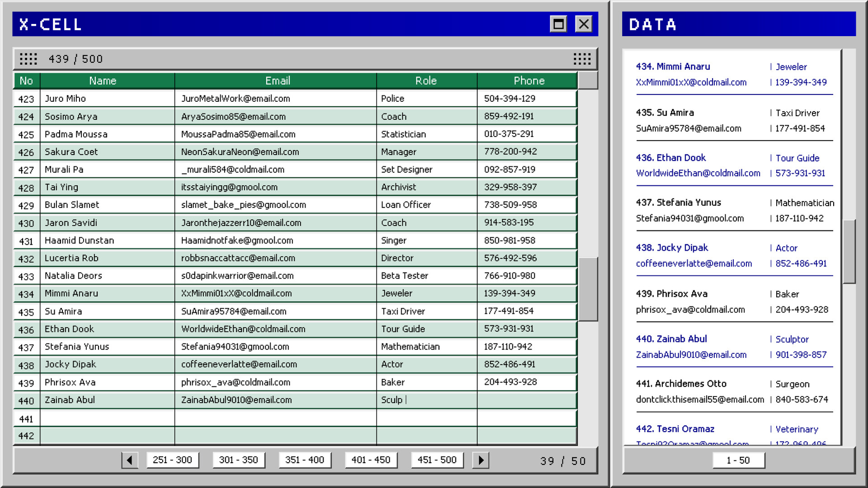Open records 351 - 400
This screenshot has width=868, height=488.
point(305,460)
